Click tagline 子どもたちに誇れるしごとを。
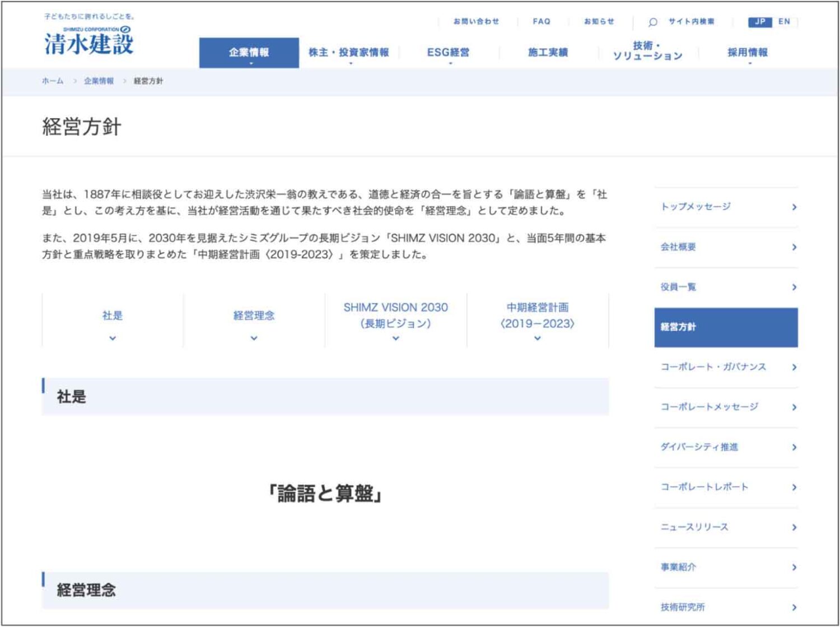The image size is (840, 627). click(90, 17)
